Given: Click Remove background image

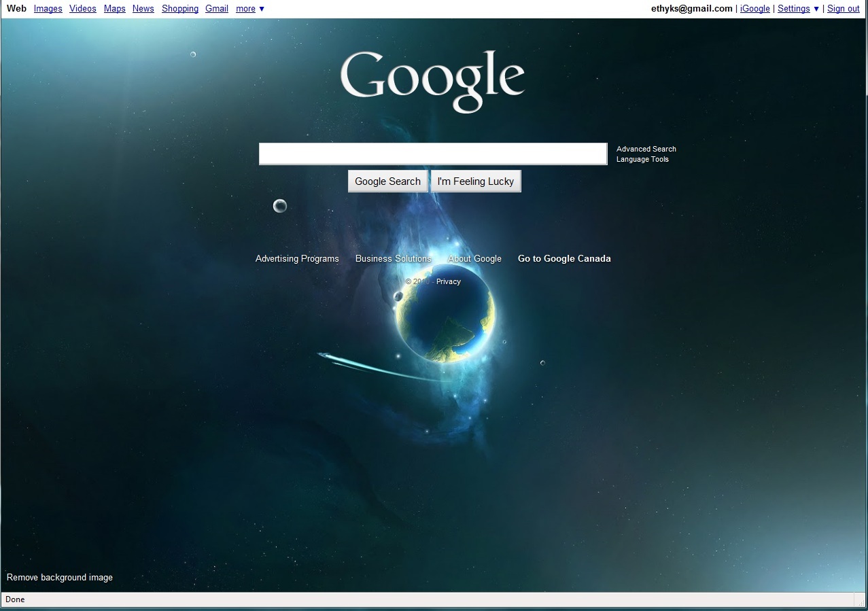Looking at the screenshot, I should coord(60,578).
